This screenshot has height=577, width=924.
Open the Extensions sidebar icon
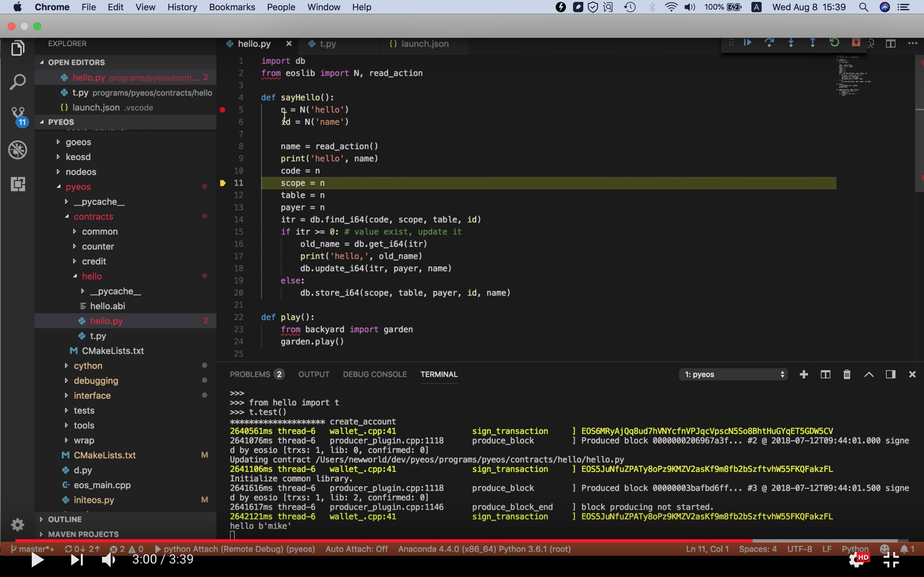(x=18, y=184)
